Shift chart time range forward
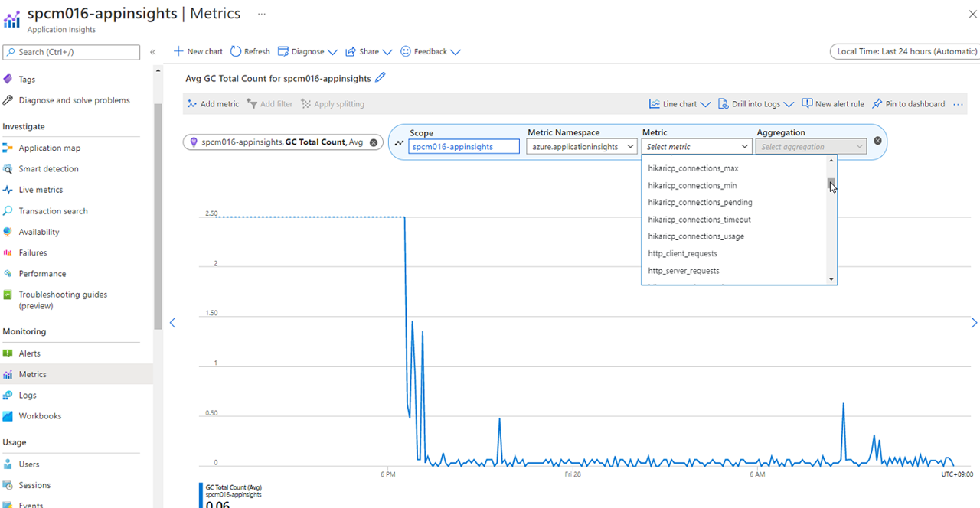Viewport: 980px width, 508px height. pos(974,323)
